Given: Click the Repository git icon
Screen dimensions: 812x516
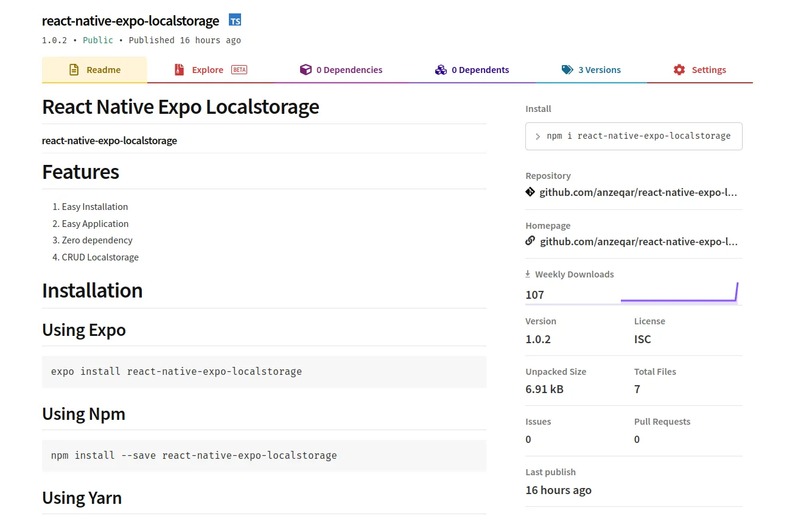Looking at the screenshot, I should [530, 192].
